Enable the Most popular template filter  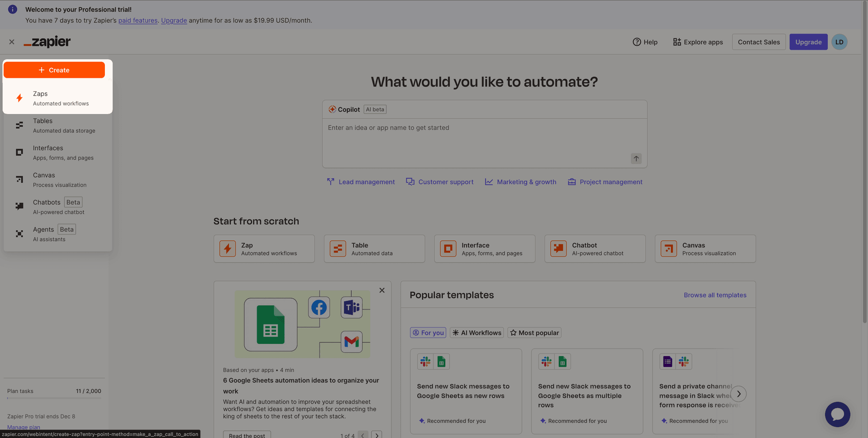[534, 333]
